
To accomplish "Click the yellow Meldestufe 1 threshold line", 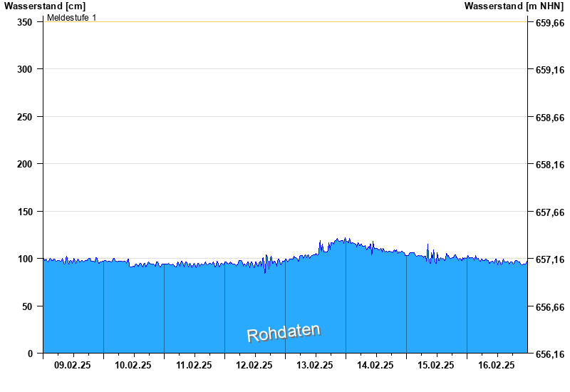I will pyautogui.click(x=286, y=22).
